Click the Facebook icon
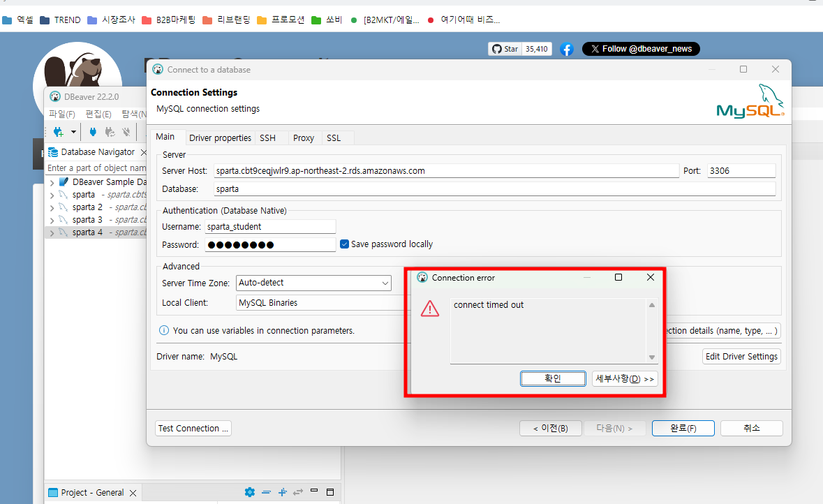 click(566, 49)
